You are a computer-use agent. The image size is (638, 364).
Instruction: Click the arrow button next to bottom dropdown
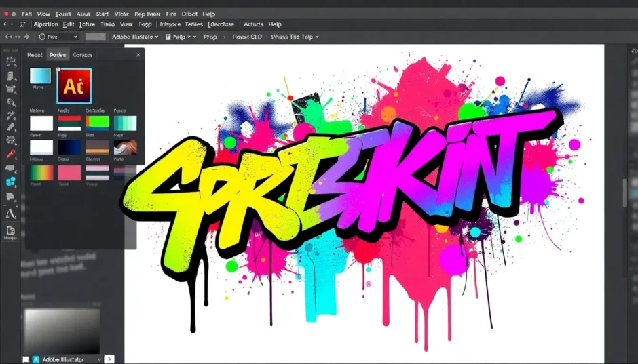coord(109,359)
